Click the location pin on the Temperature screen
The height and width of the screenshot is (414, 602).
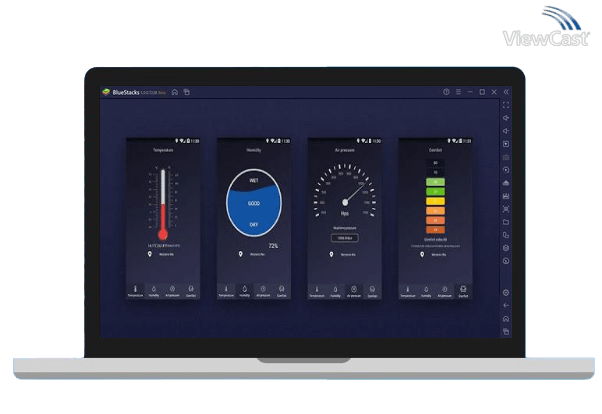pyautogui.click(x=150, y=254)
